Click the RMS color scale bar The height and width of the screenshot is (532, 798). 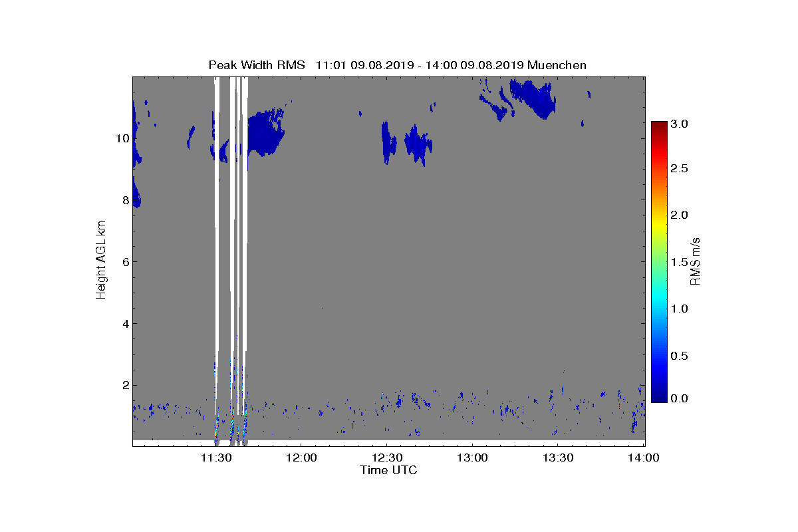pos(659,261)
